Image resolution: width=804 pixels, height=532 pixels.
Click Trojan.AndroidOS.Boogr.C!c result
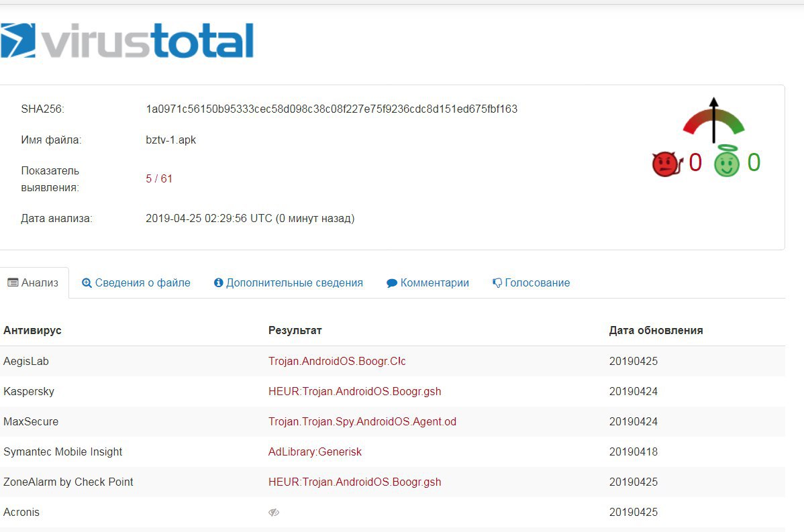point(337,361)
